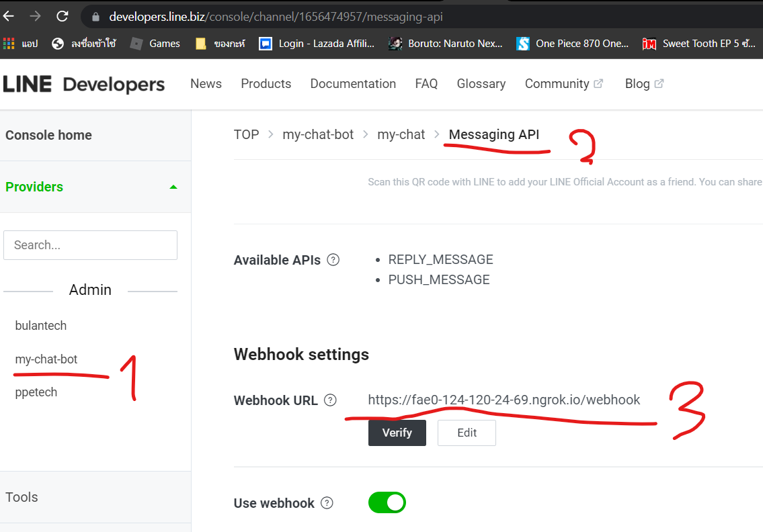Go to the FAQ page
The width and height of the screenshot is (763, 532).
(x=426, y=83)
